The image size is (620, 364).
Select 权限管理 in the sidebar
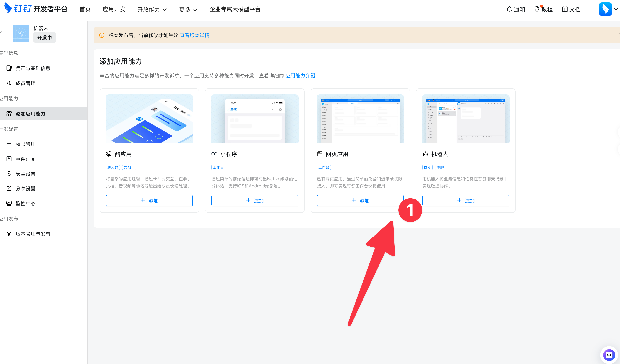click(x=25, y=144)
